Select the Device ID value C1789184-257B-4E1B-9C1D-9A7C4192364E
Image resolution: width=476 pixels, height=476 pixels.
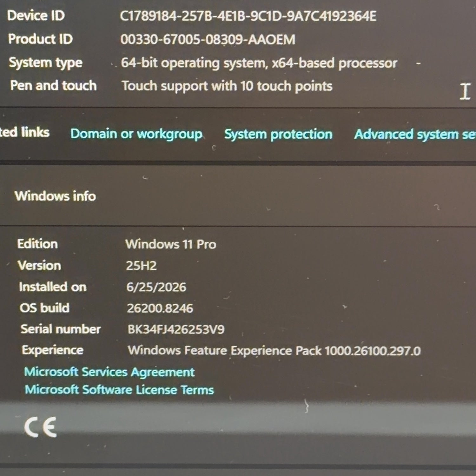248,16
